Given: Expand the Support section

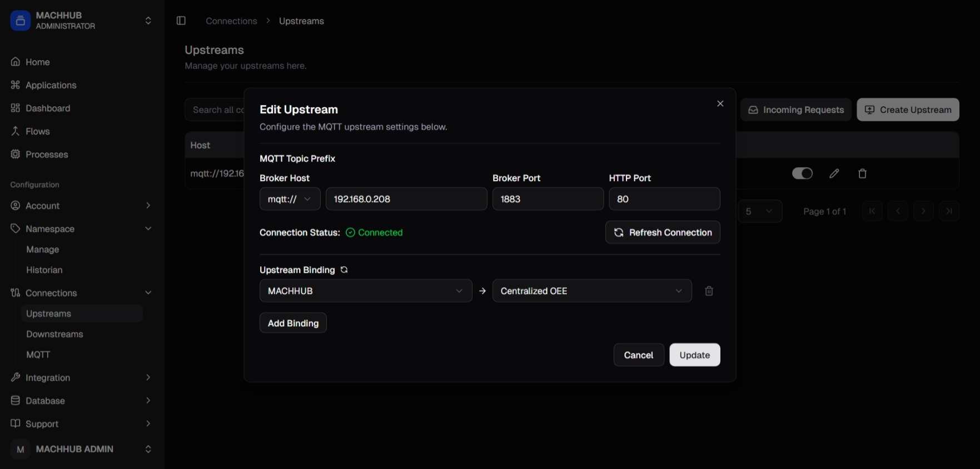Looking at the screenshot, I should 82,423.
